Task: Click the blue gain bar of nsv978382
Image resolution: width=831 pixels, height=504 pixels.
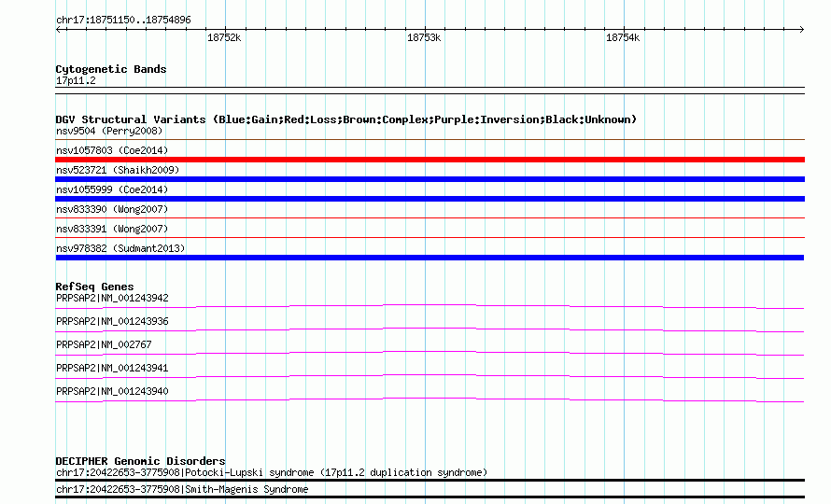Action: click(430, 258)
